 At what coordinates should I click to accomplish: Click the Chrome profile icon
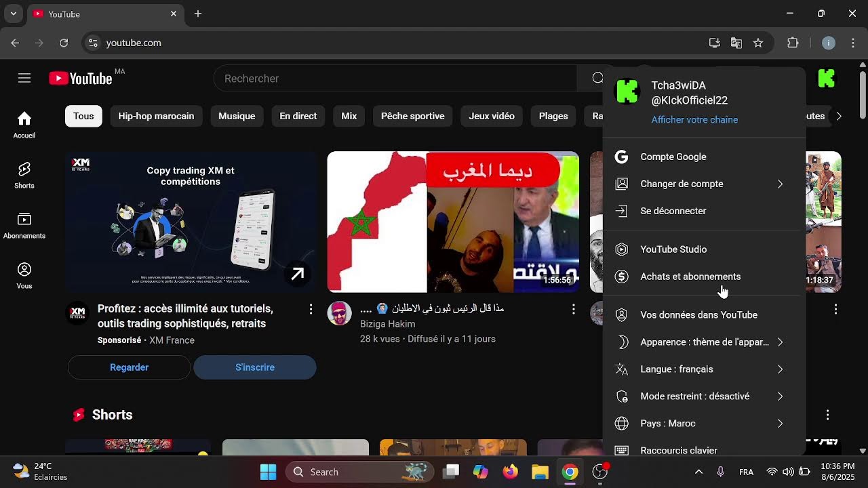828,43
